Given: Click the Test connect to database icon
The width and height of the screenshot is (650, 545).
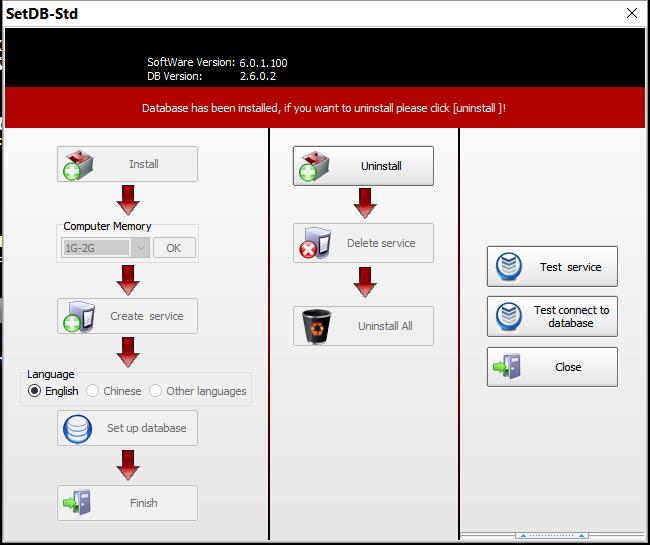Looking at the screenshot, I should point(509,317).
